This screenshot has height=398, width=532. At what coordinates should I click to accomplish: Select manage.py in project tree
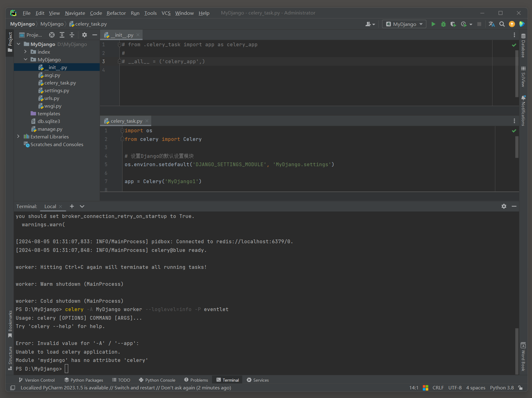[50, 129]
